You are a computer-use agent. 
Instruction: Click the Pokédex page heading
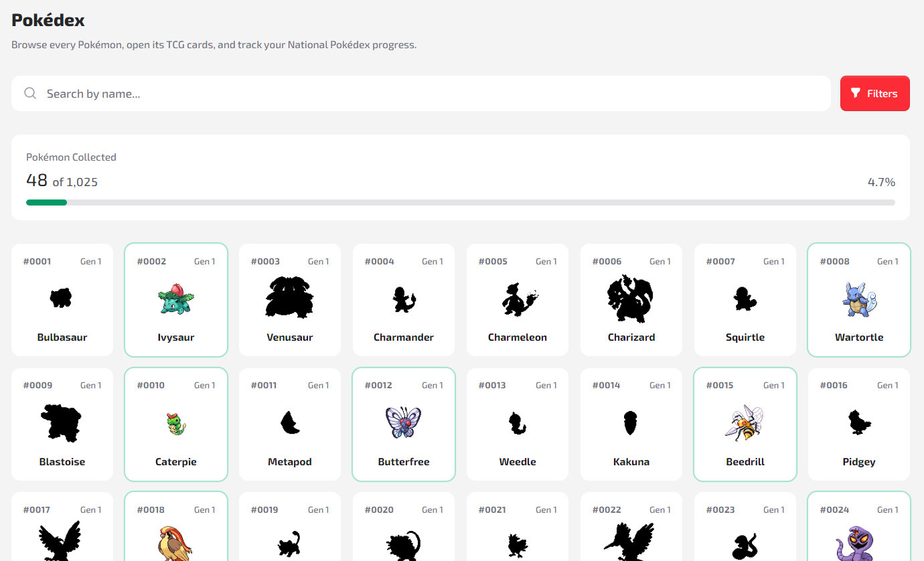[x=48, y=20]
